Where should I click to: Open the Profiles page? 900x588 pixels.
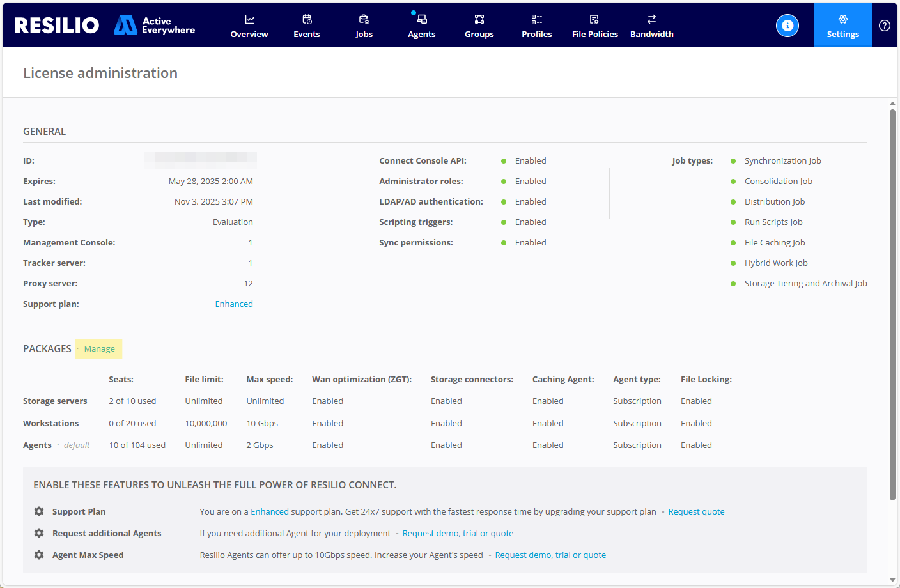pos(536,26)
